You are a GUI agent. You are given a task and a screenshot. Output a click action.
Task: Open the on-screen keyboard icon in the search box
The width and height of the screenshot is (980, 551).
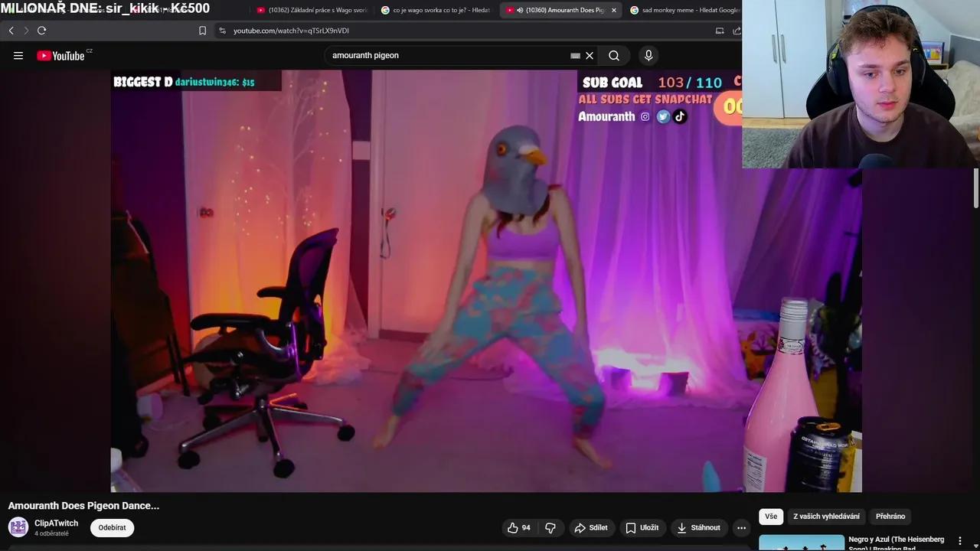[x=575, y=55]
